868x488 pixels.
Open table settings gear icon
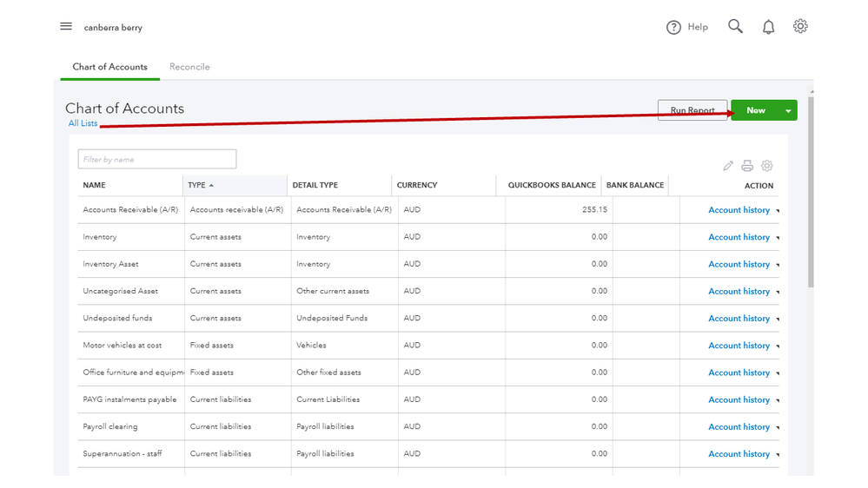coord(766,166)
